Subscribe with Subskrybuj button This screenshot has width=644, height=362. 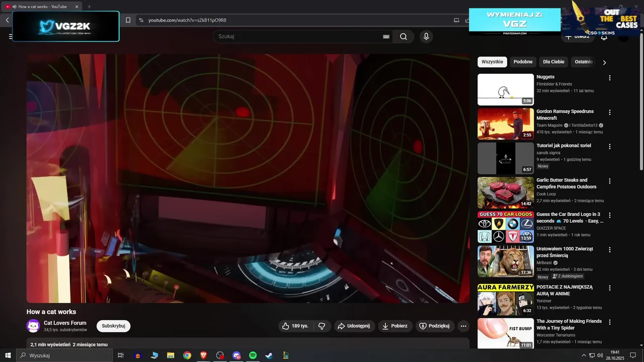coord(113,326)
